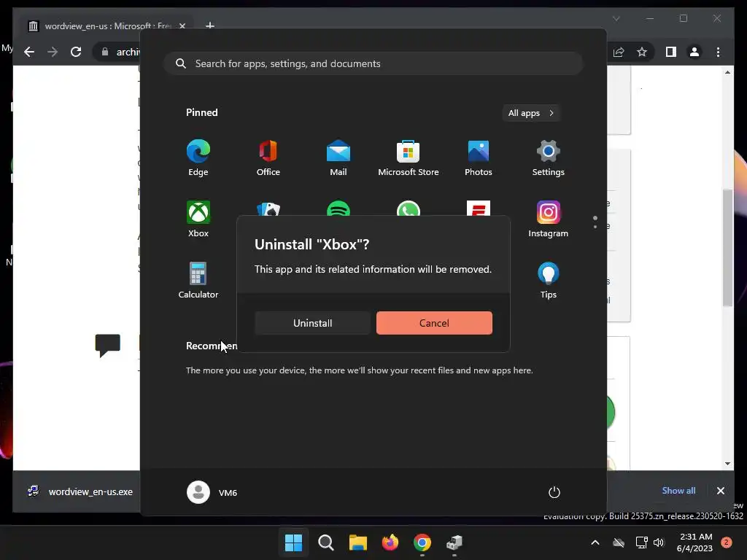Open the Edge app in Start menu
The height and width of the screenshot is (560, 747).
(198, 157)
